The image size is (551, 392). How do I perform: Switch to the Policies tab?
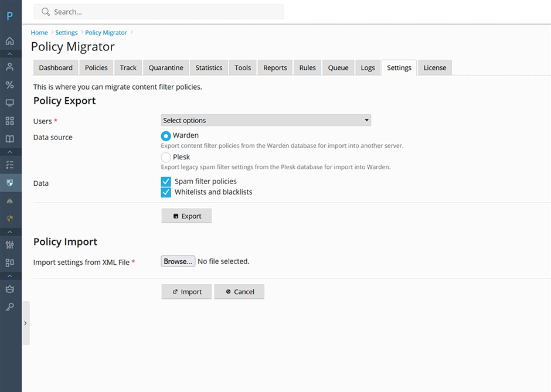tap(96, 68)
